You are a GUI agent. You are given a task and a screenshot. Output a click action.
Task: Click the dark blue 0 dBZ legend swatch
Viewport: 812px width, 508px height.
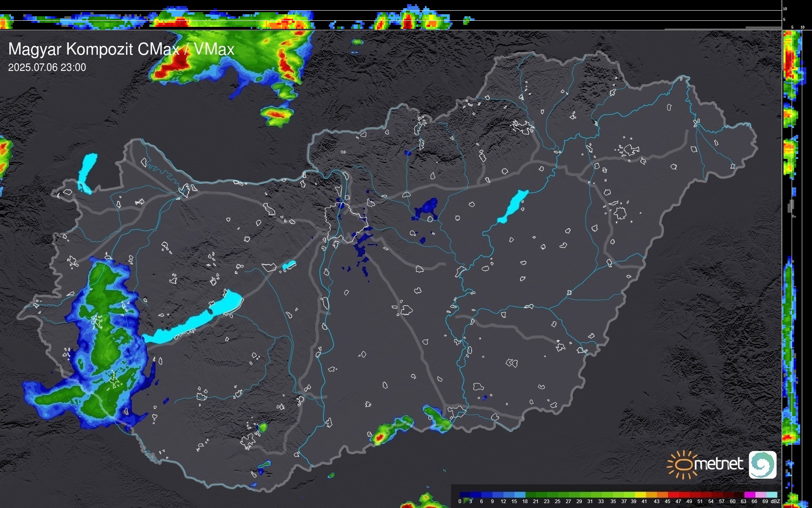[x=465, y=495]
